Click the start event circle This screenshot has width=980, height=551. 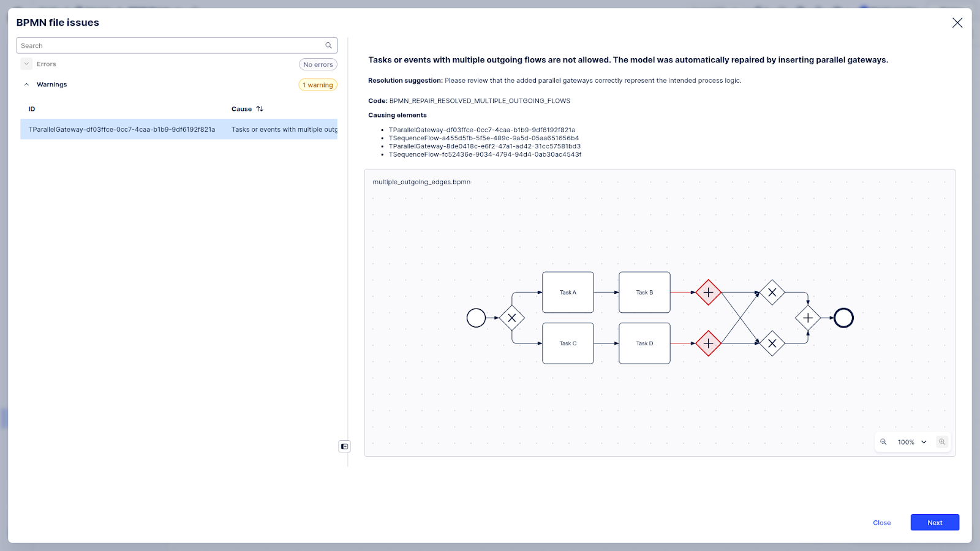(x=476, y=318)
